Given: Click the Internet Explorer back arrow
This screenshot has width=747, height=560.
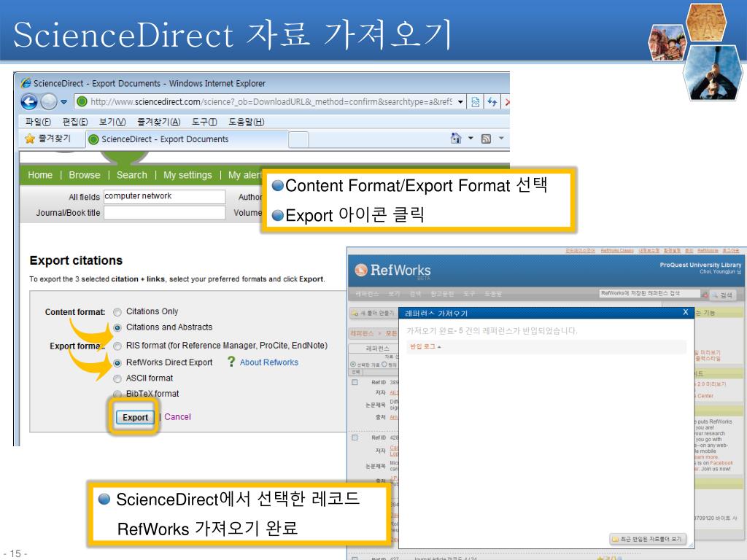Looking at the screenshot, I should pyautogui.click(x=29, y=101).
